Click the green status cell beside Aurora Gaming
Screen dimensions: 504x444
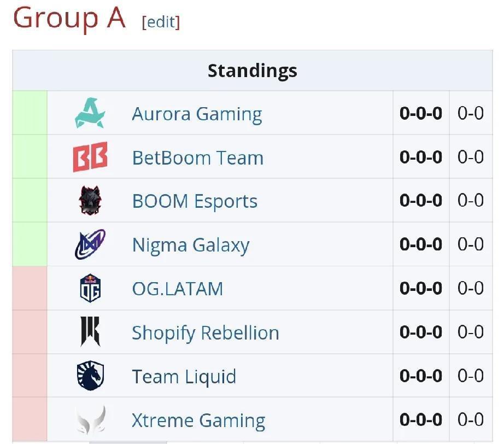pyautogui.click(x=30, y=113)
